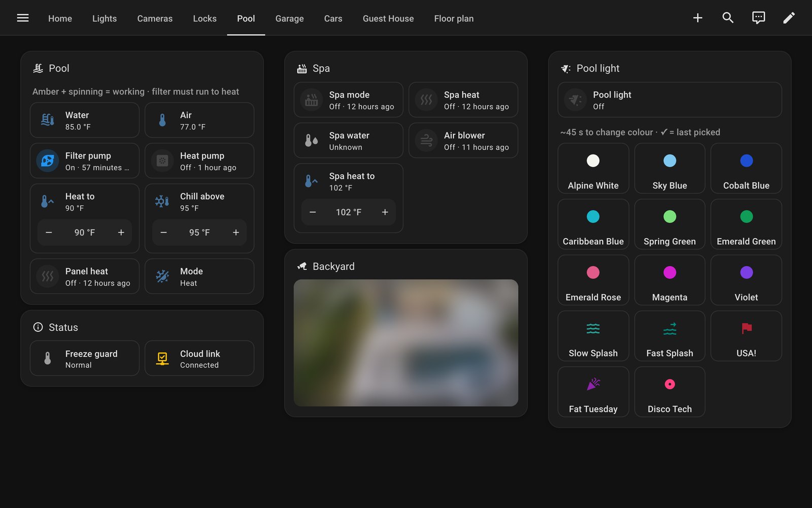Open the hamburger sidebar menu

pyautogui.click(x=23, y=18)
